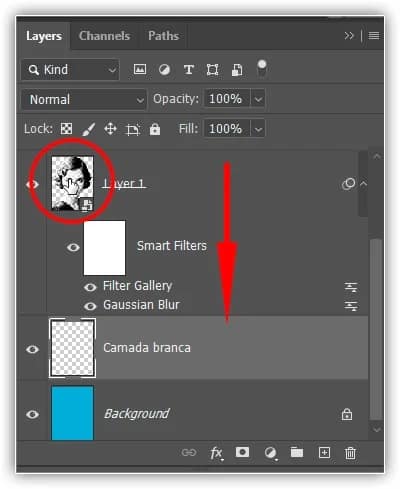Filter by adjustment layers icon
This screenshot has height=489, width=400.
click(x=164, y=70)
